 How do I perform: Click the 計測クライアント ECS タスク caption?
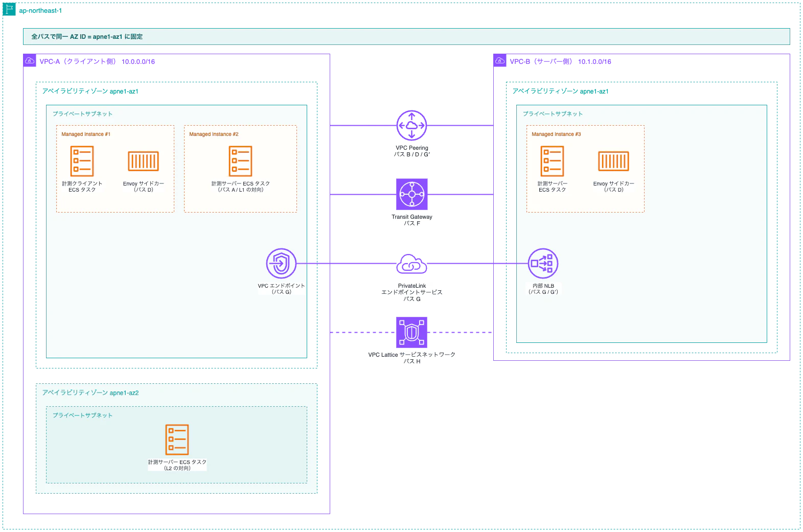(82, 187)
